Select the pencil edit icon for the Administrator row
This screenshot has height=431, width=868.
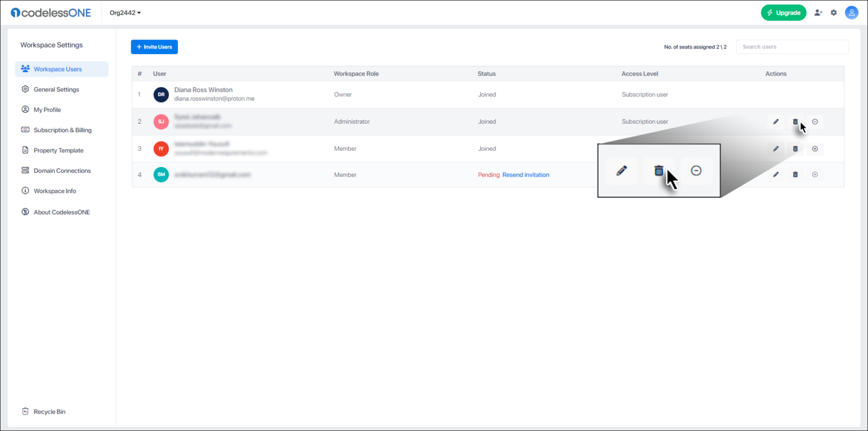tap(775, 121)
